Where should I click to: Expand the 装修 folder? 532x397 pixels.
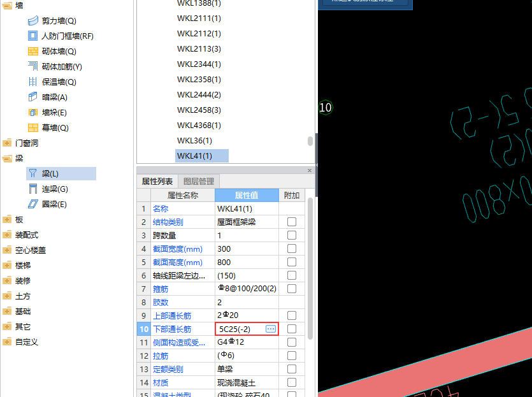(x=7, y=280)
